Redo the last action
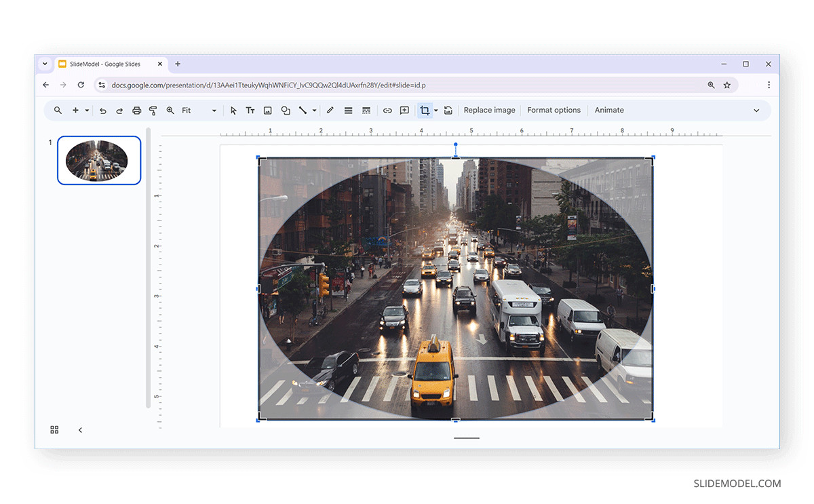Image resolution: width=814 pixels, height=504 pixels. tap(119, 111)
